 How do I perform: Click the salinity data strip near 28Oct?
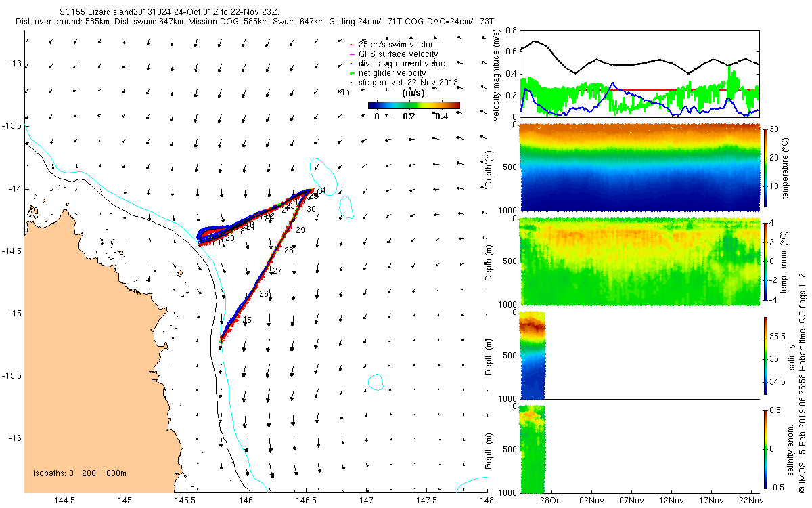[532, 354]
